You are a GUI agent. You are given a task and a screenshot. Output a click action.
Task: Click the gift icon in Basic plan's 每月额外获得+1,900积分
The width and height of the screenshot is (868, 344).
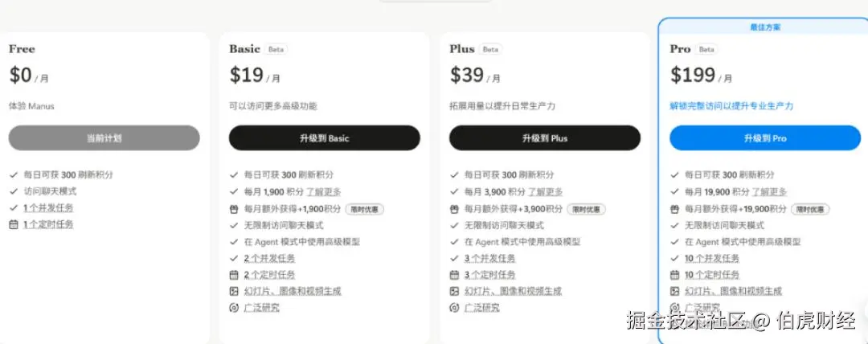(x=234, y=210)
